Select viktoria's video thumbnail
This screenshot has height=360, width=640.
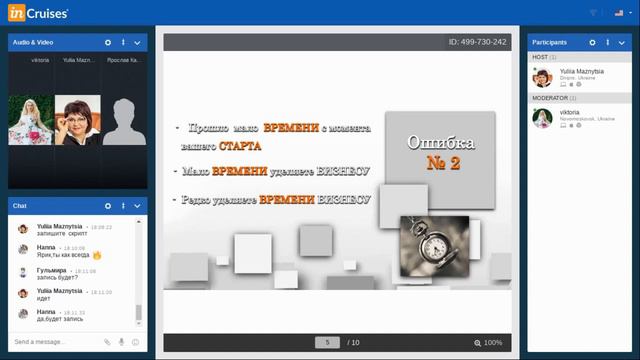[31, 120]
